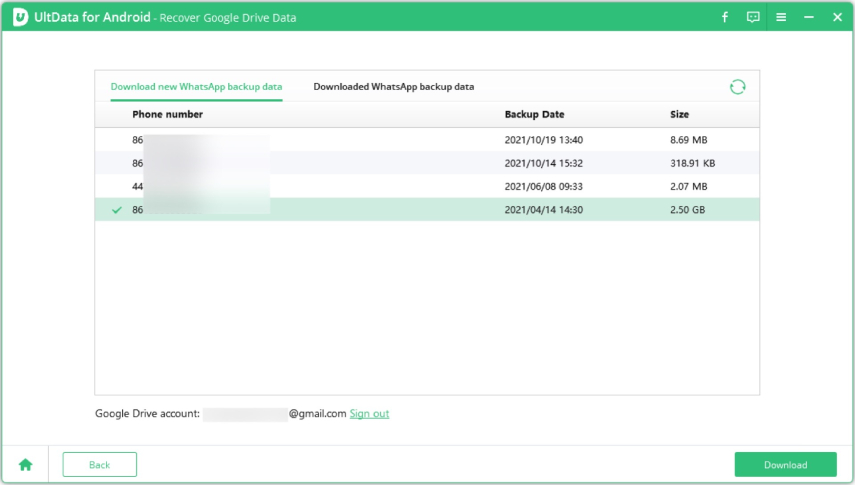
Task: Open the feedback chat icon
Action: tap(753, 18)
